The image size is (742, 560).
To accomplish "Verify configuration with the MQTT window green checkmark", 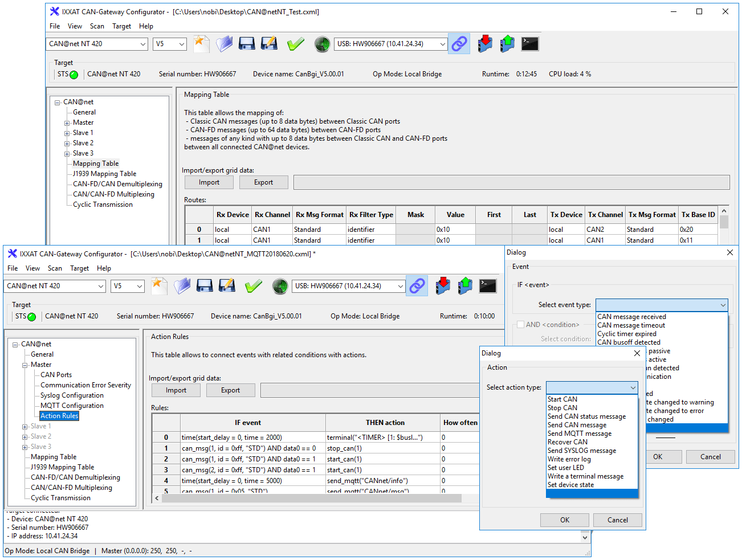I will (254, 285).
